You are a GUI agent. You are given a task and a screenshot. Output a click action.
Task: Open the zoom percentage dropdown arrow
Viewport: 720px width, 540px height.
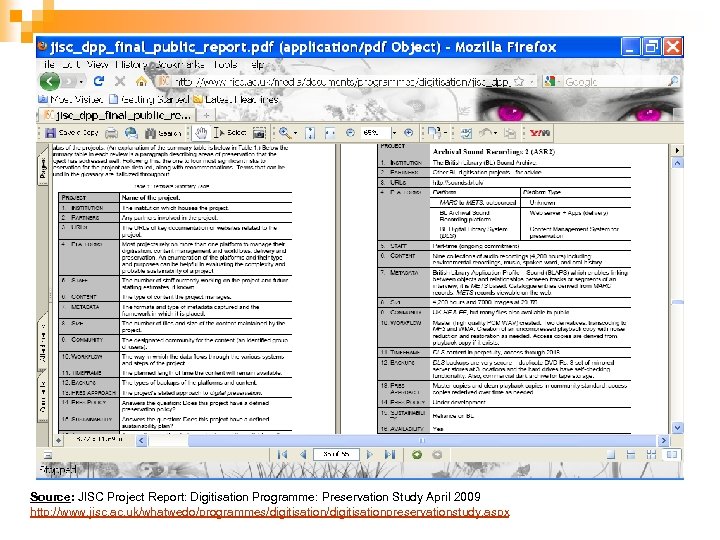point(394,133)
